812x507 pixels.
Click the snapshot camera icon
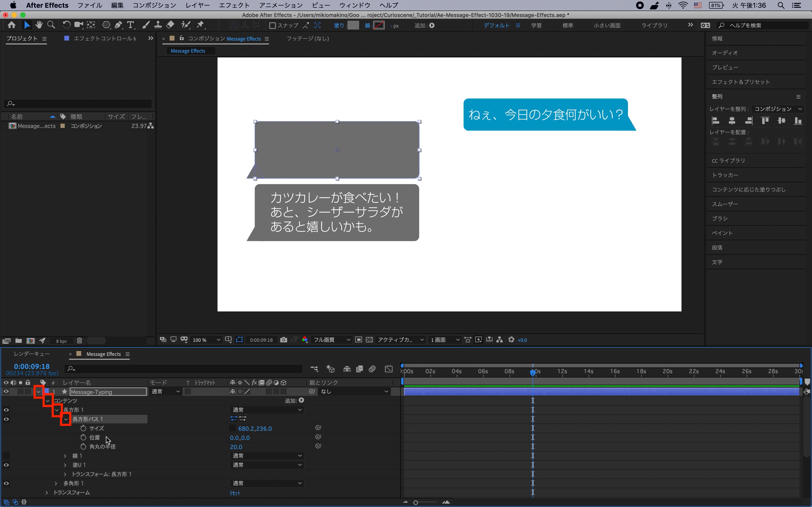pos(283,340)
